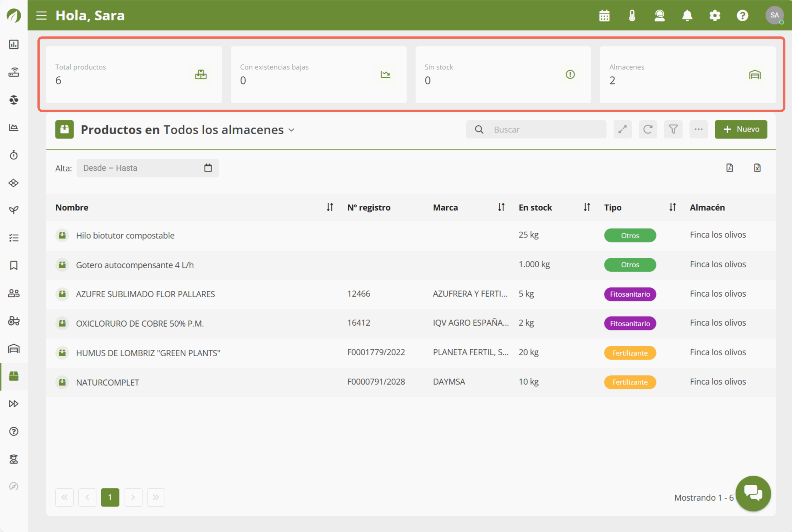This screenshot has height=532, width=792.
Task: Open the calendar icon in top bar
Action: pyautogui.click(x=604, y=15)
